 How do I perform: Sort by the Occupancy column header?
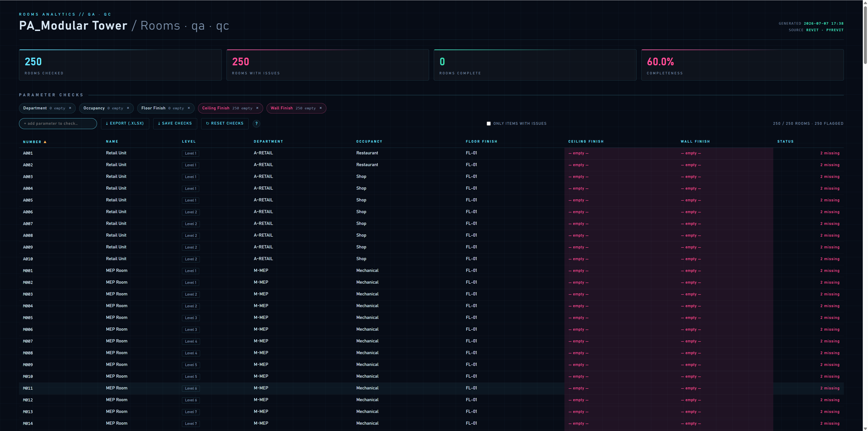click(x=369, y=141)
